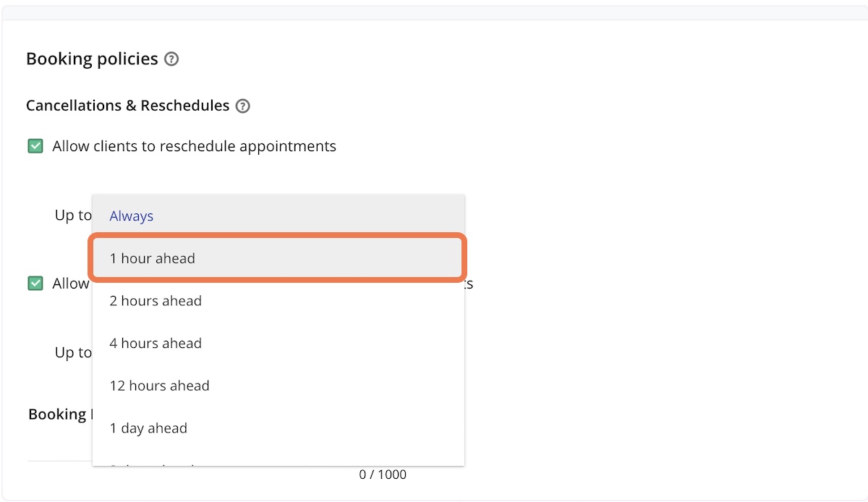Click the help icon beside Booking policies
This screenshot has height=502, width=868.
171,59
